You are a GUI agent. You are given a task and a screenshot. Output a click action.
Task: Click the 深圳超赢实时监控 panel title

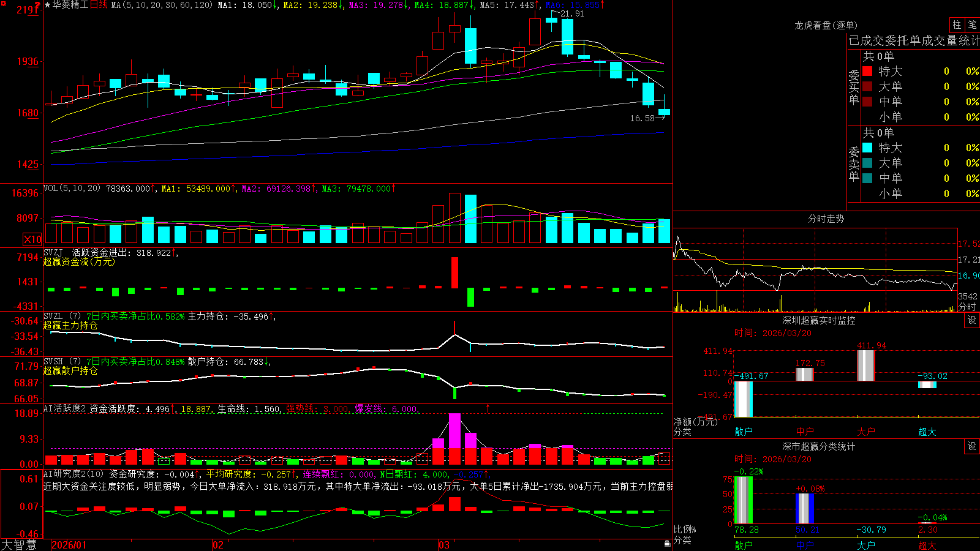click(819, 320)
